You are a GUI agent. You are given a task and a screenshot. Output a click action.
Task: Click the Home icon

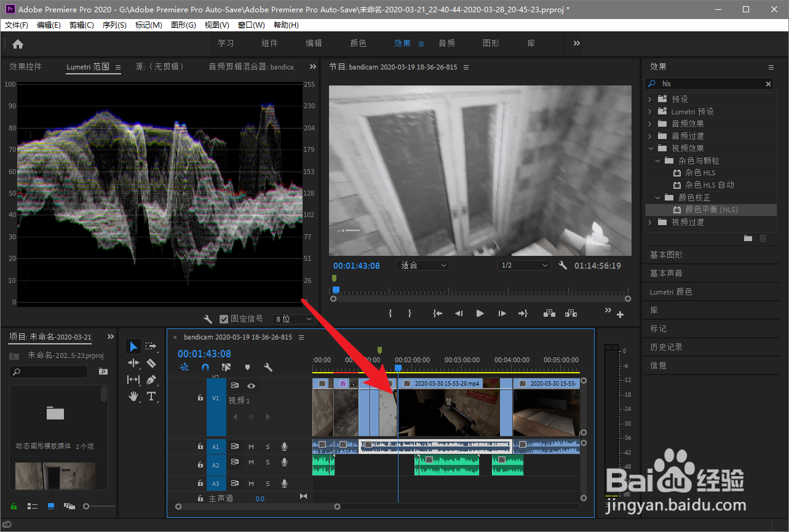(x=18, y=44)
